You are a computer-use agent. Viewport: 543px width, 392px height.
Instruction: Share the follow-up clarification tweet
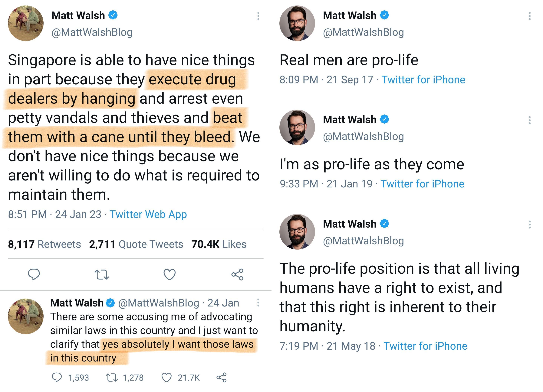coord(222,377)
